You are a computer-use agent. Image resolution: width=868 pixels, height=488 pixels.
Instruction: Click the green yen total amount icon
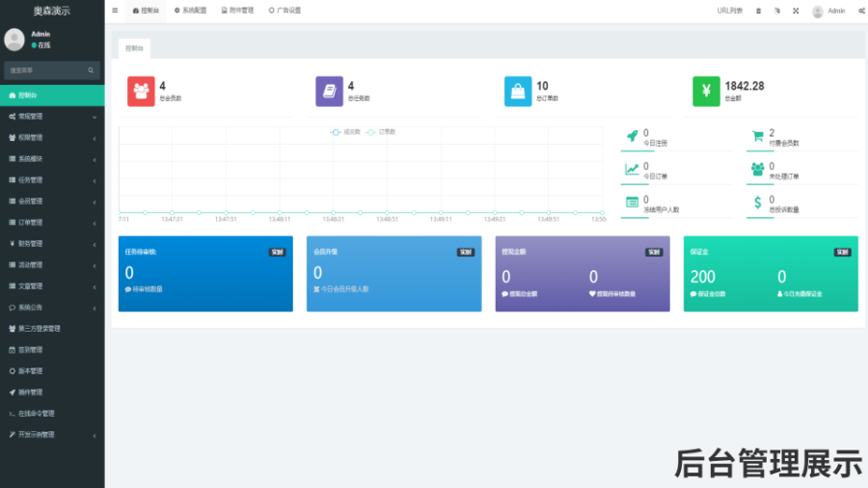706,92
